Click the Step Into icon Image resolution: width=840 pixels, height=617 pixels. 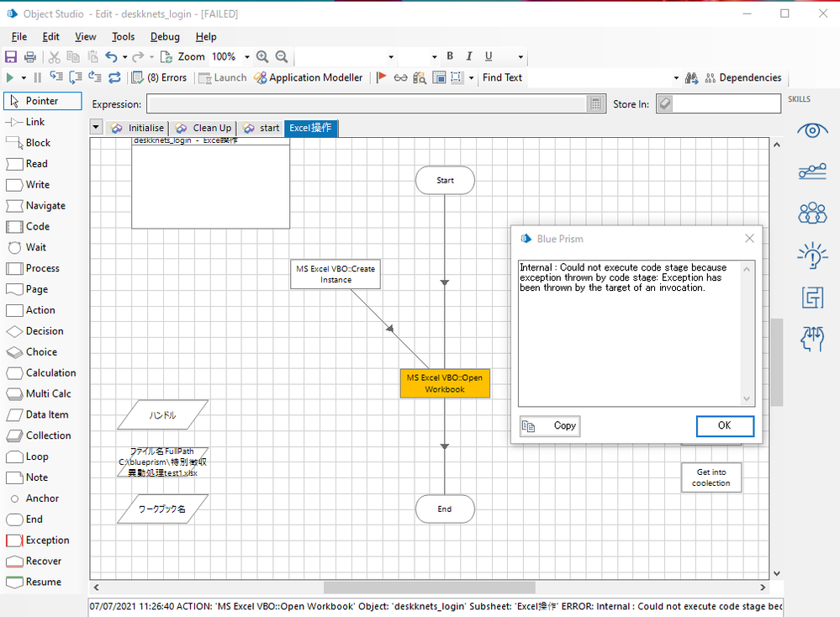point(56,77)
